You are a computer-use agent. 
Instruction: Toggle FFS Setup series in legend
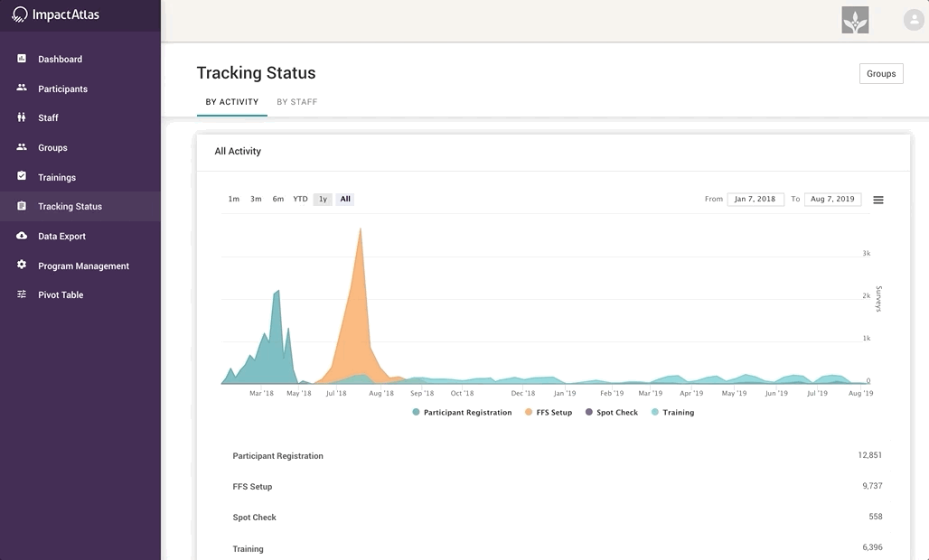[549, 412]
